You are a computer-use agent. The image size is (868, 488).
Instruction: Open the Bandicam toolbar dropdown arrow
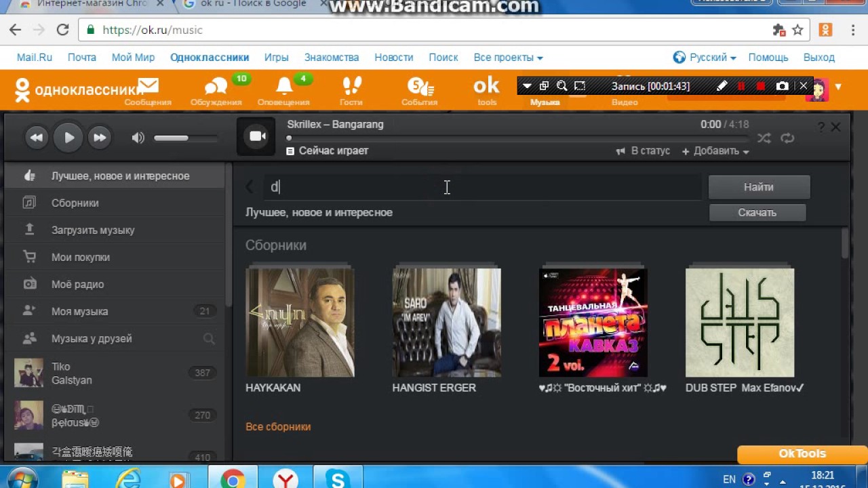(x=527, y=86)
